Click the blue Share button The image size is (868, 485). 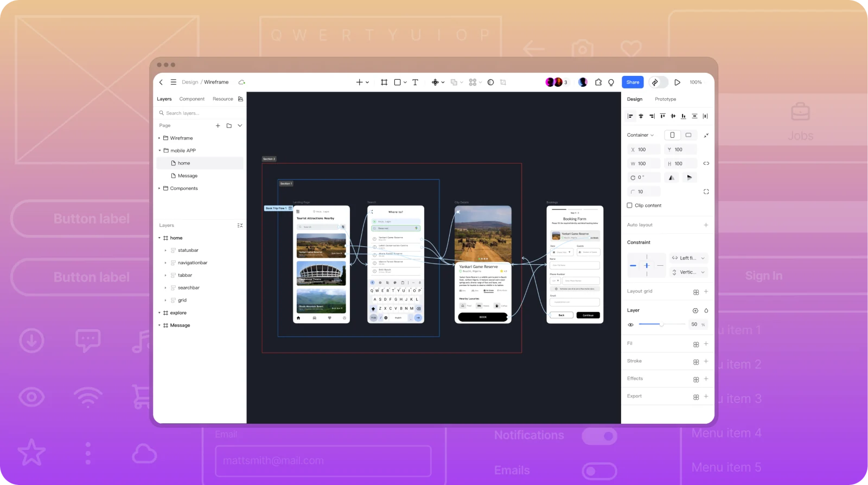(633, 82)
